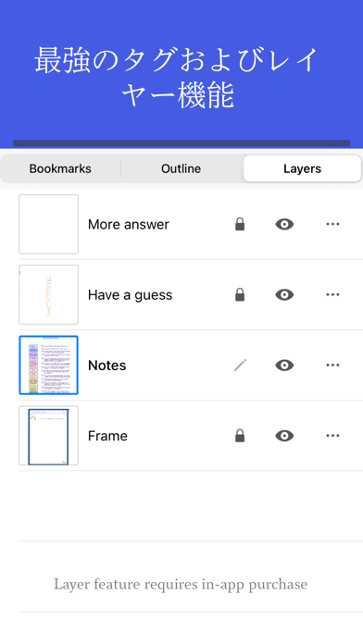Select the More answer layer thumbnail
This screenshot has width=363, height=644.
(48, 224)
